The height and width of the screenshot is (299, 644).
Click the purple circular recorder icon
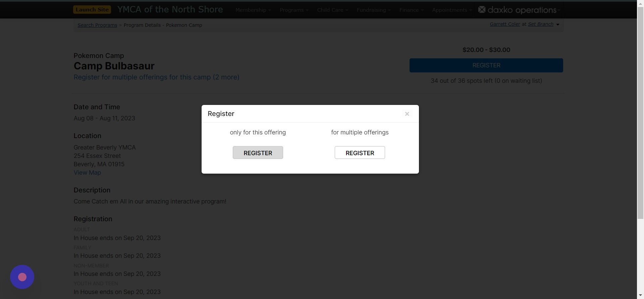point(22,277)
